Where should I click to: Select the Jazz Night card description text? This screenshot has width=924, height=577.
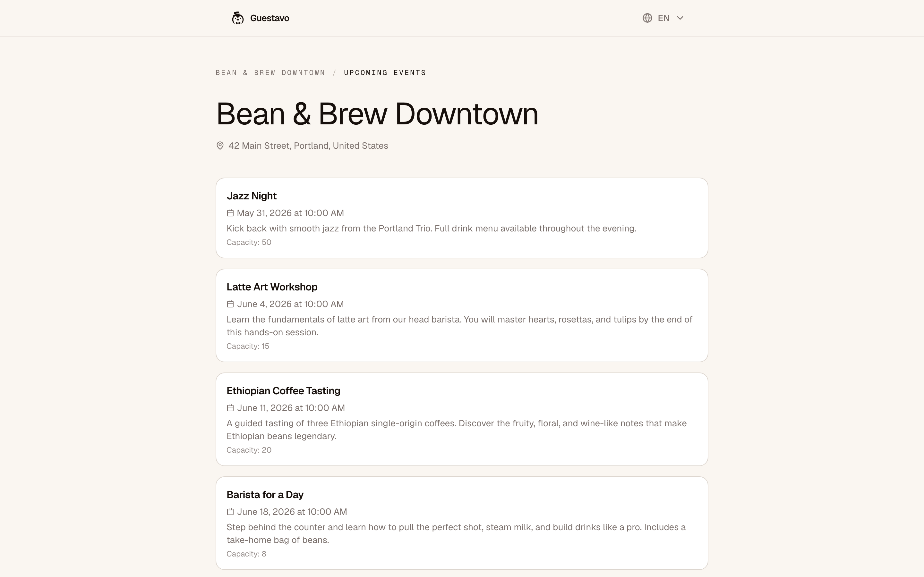click(432, 229)
